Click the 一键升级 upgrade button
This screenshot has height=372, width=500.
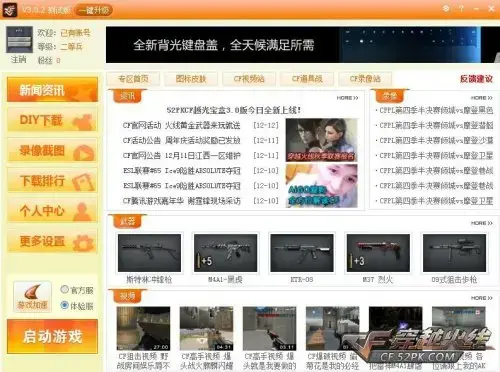pos(94,10)
